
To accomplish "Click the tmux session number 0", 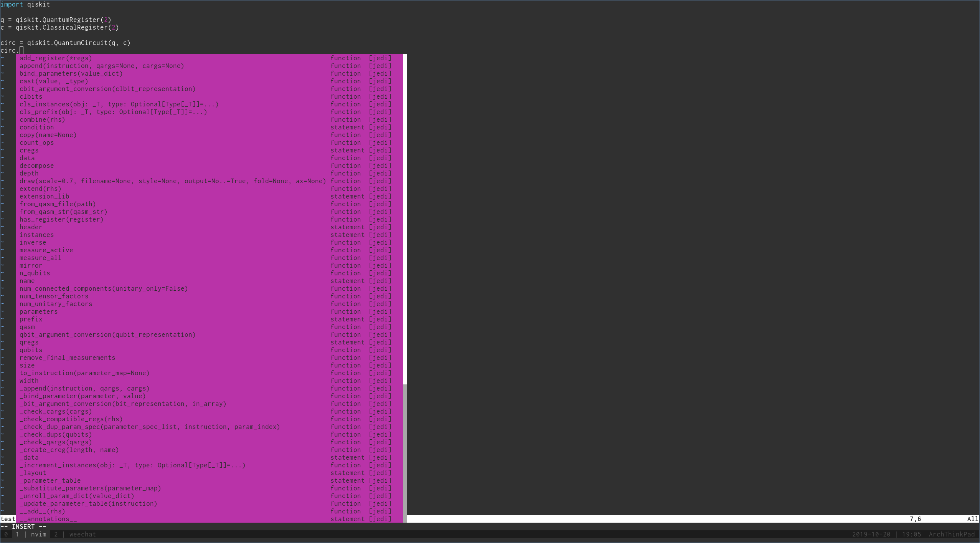I will (6, 534).
